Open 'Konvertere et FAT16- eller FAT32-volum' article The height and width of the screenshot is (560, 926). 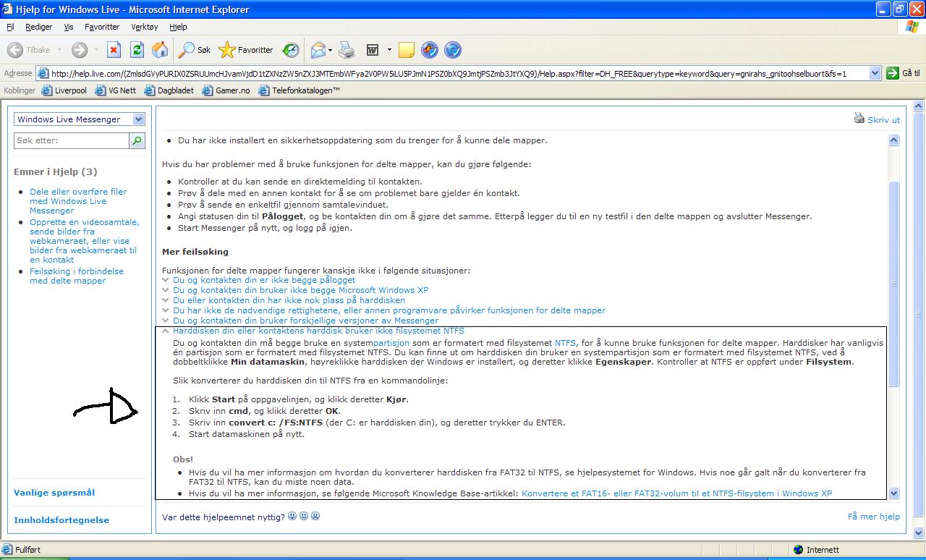(x=676, y=493)
